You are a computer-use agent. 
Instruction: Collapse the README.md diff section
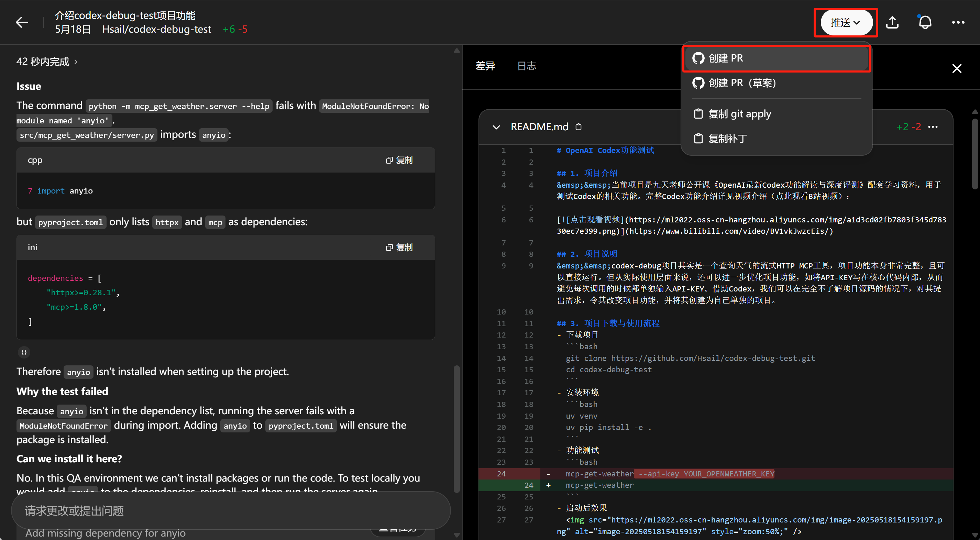pyautogui.click(x=496, y=127)
